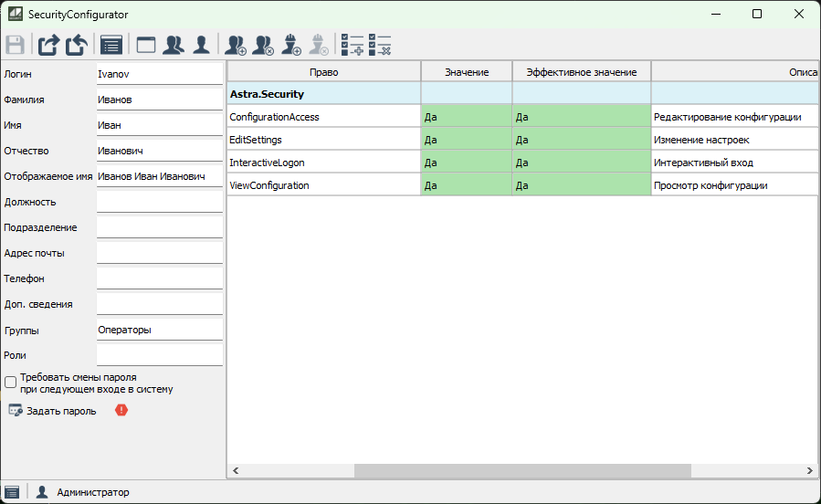821x504 pixels.
Task: Click the remove permission checklist icon
Action: click(380, 44)
